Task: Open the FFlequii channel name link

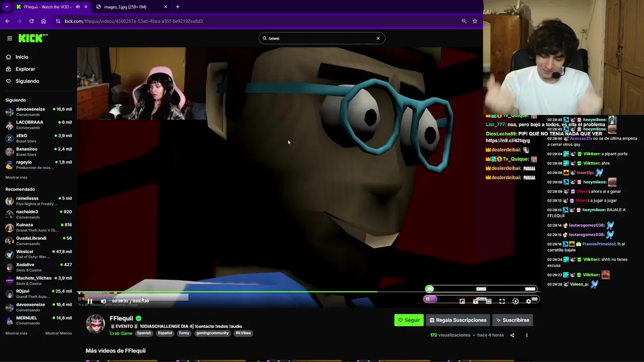Action: (x=121, y=318)
